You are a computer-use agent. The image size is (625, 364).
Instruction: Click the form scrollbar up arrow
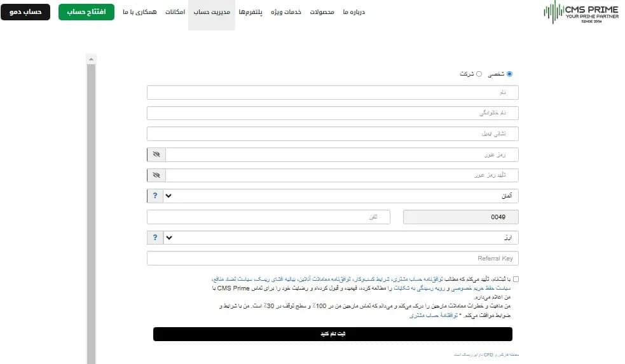coord(92,59)
